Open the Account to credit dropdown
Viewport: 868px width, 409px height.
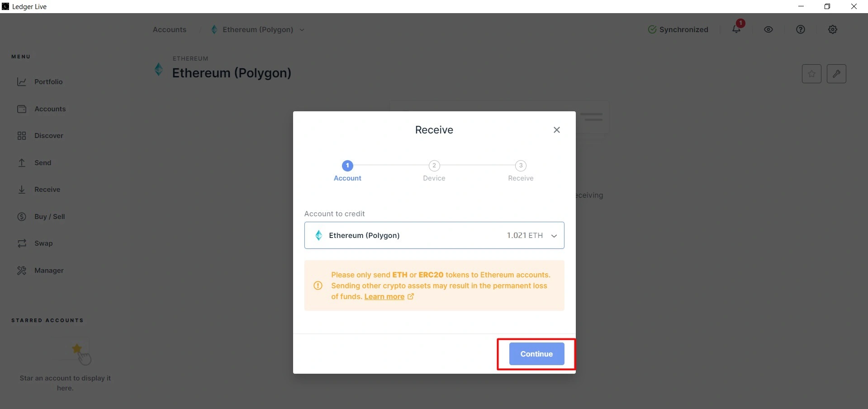tap(434, 235)
